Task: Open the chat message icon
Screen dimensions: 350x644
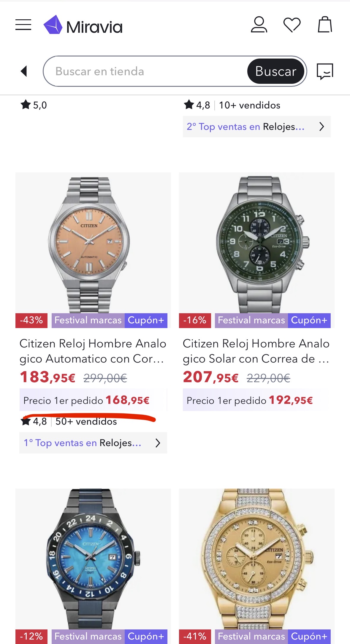Action: coord(325,71)
